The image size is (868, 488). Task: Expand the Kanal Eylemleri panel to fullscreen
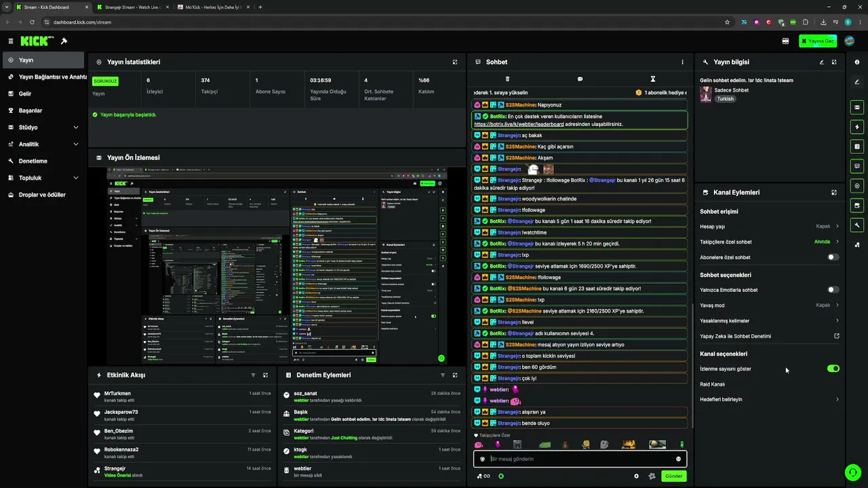834,192
